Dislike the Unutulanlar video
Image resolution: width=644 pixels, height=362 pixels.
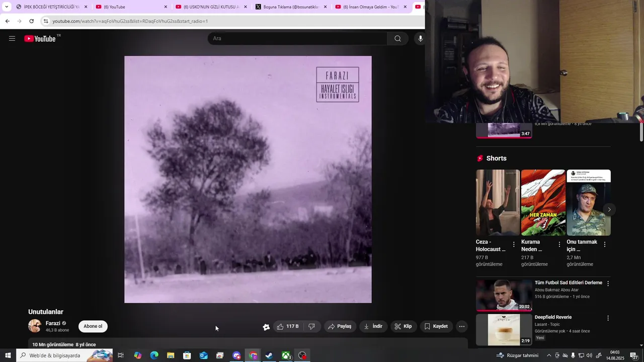pyautogui.click(x=312, y=326)
